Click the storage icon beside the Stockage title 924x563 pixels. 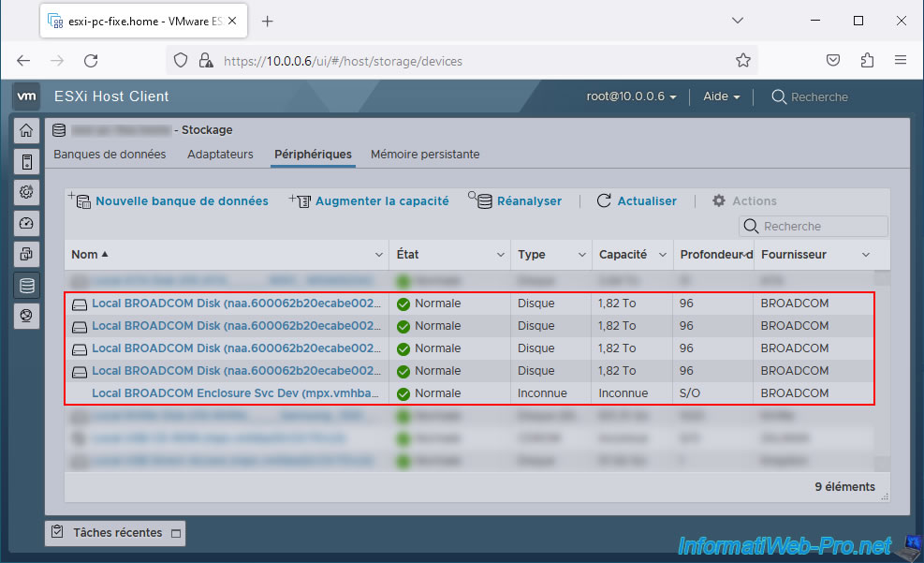[59, 129]
